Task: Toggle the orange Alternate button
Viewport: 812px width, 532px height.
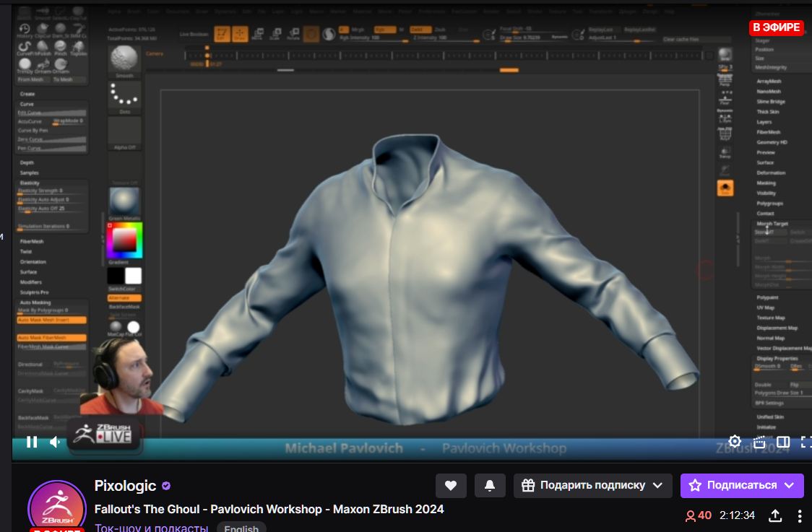Action: click(124, 298)
